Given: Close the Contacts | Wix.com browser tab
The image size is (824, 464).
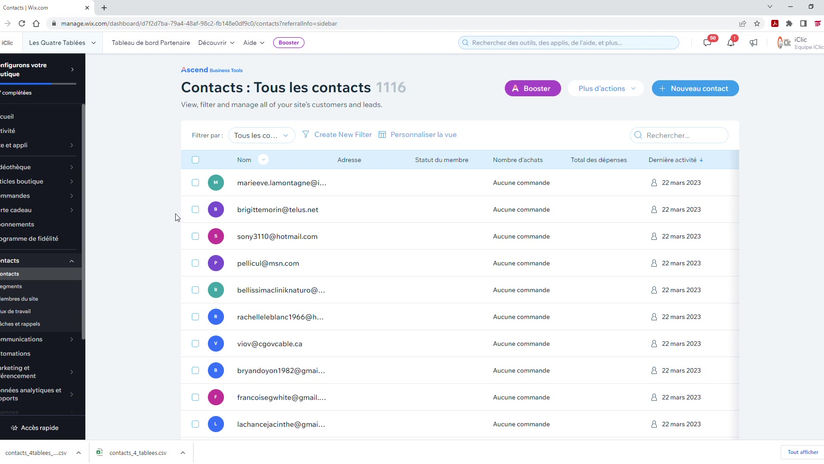Looking at the screenshot, I should (87, 7).
